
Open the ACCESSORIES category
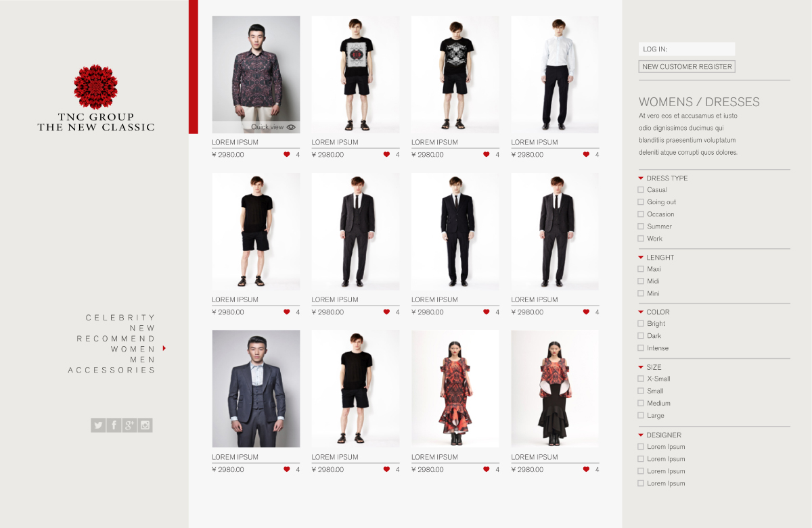coord(112,370)
